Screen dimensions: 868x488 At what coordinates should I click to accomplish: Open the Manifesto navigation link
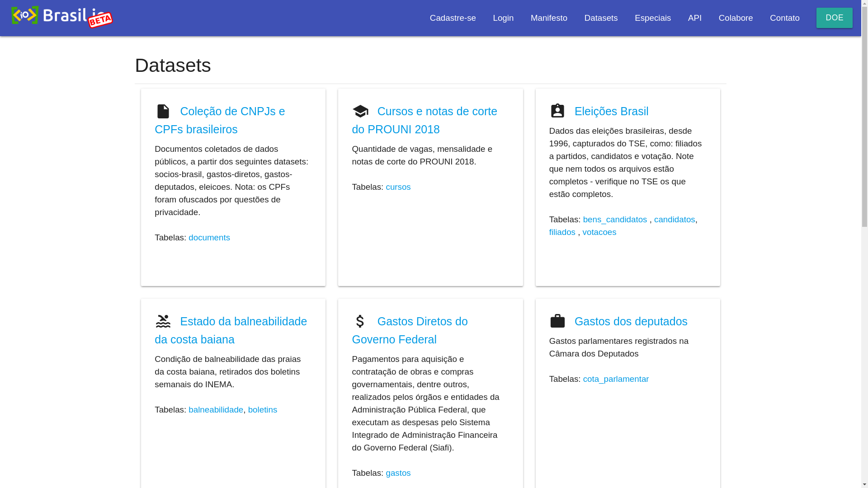tap(549, 18)
